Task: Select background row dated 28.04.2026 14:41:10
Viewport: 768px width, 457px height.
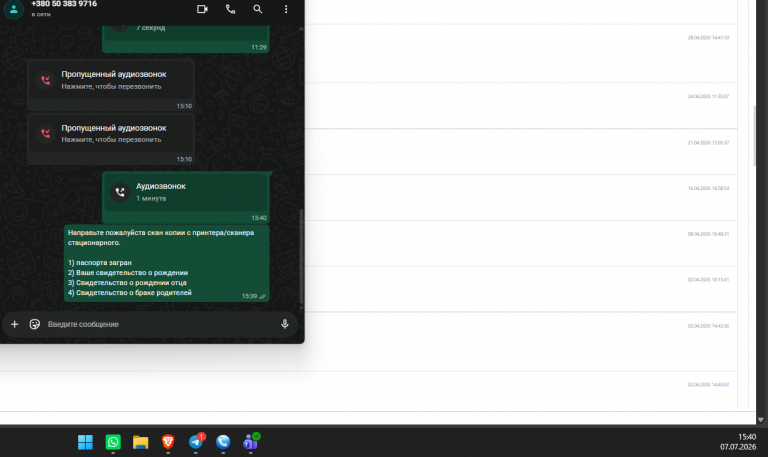Action: [521, 53]
